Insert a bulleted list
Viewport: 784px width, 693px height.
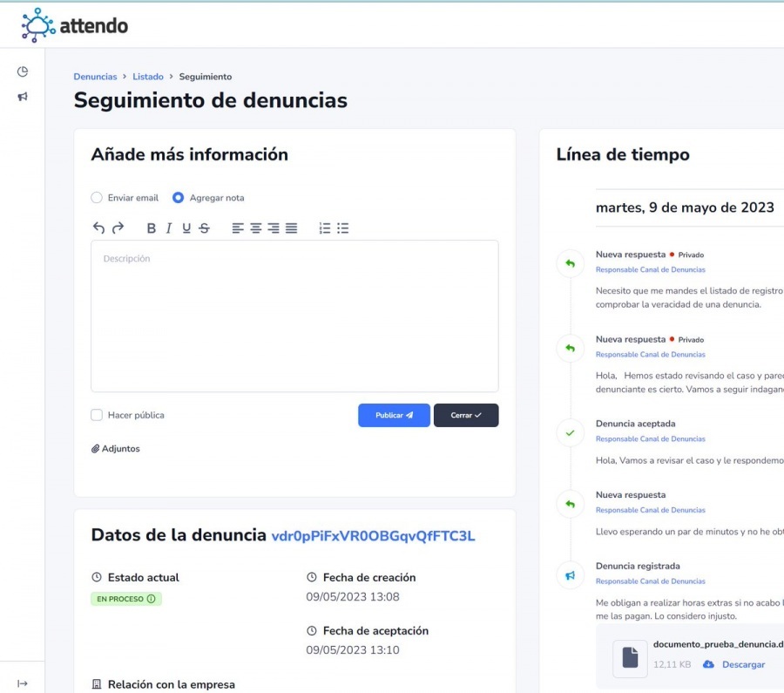(x=343, y=228)
